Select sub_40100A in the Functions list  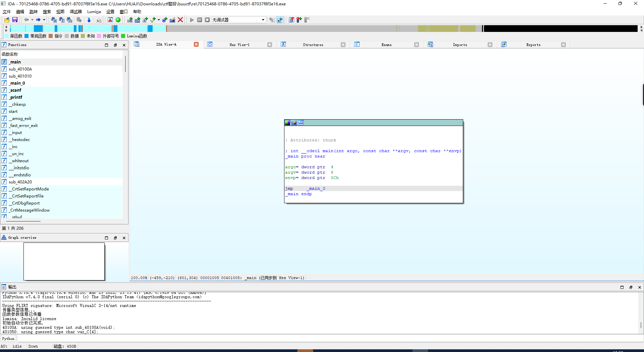coord(62,69)
